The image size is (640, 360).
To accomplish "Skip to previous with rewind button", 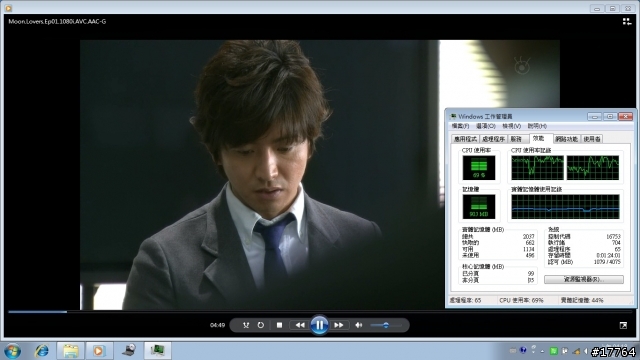I will coord(300,325).
